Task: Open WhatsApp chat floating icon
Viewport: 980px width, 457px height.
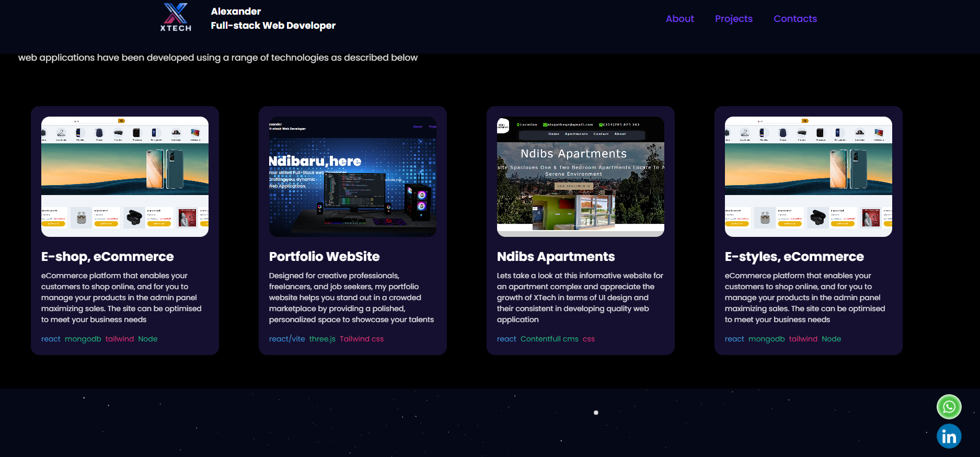Action: pyautogui.click(x=949, y=407)
